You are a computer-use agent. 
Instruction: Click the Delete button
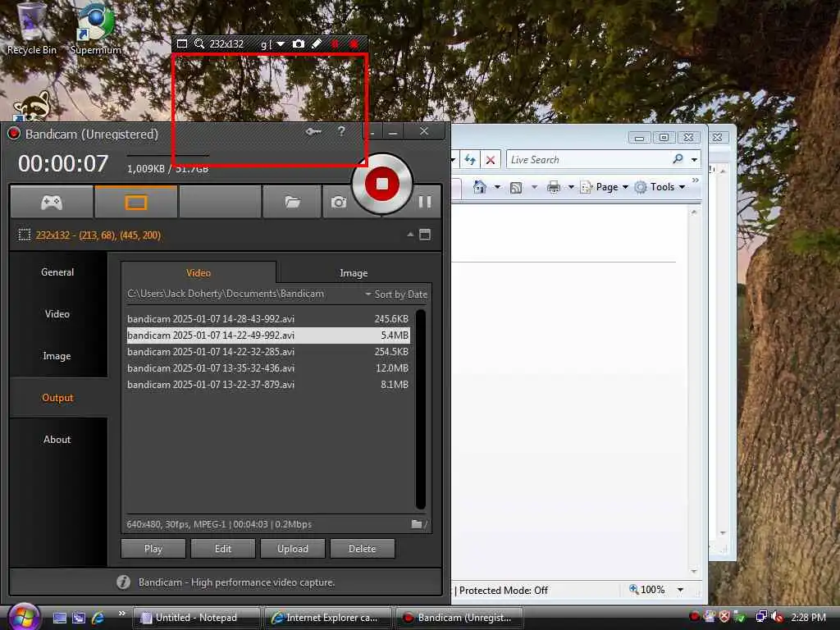point(362,549)
